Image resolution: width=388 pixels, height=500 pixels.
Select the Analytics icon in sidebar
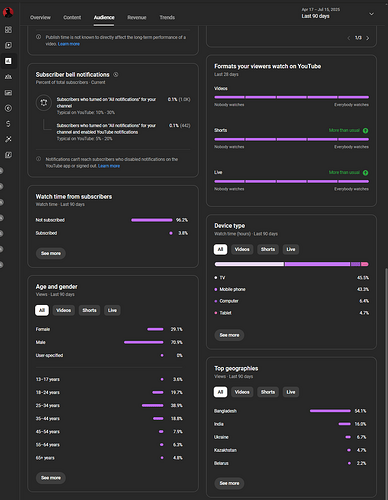pyautogui.click(x=8, y=61)
